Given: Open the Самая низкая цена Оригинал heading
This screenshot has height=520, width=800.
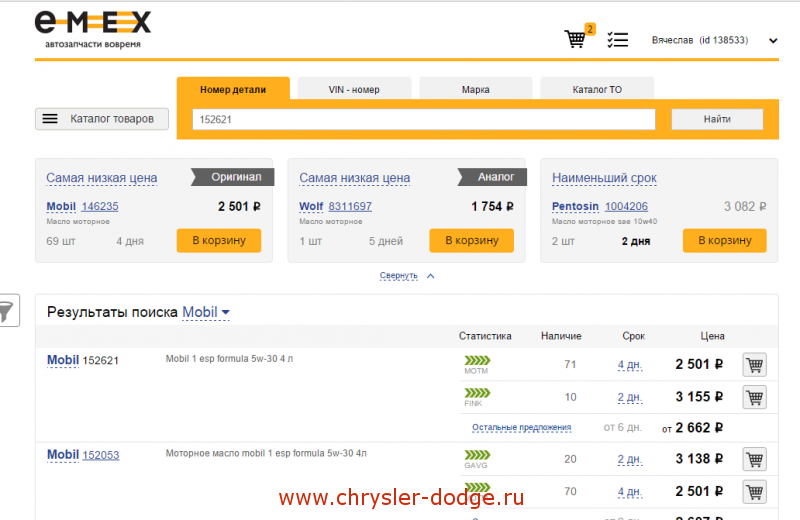Looking at the screenshot, I should 102,178.
